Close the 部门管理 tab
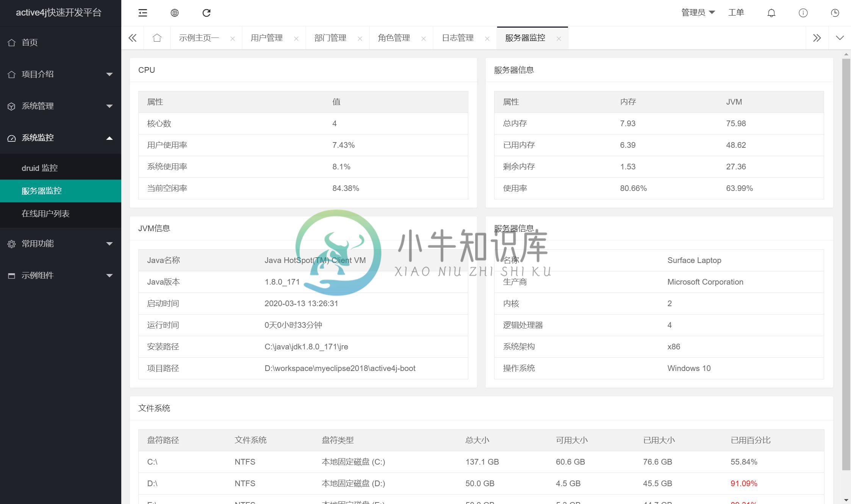Viewport: 851px width, 504px height. pyautogui.click(x=360, y=39)
